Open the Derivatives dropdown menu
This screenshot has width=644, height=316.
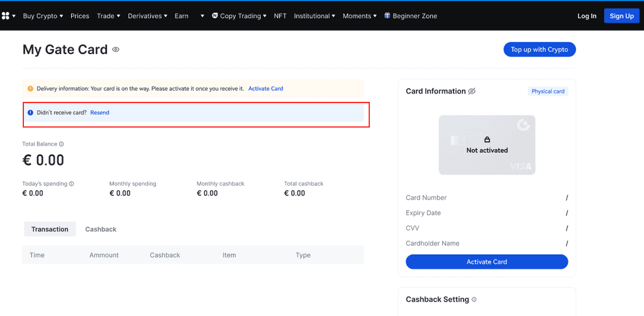point(147,16)
